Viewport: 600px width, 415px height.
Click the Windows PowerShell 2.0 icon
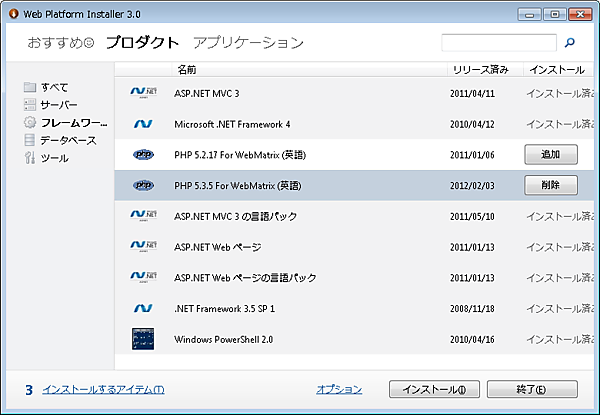[x=143, y=339]
